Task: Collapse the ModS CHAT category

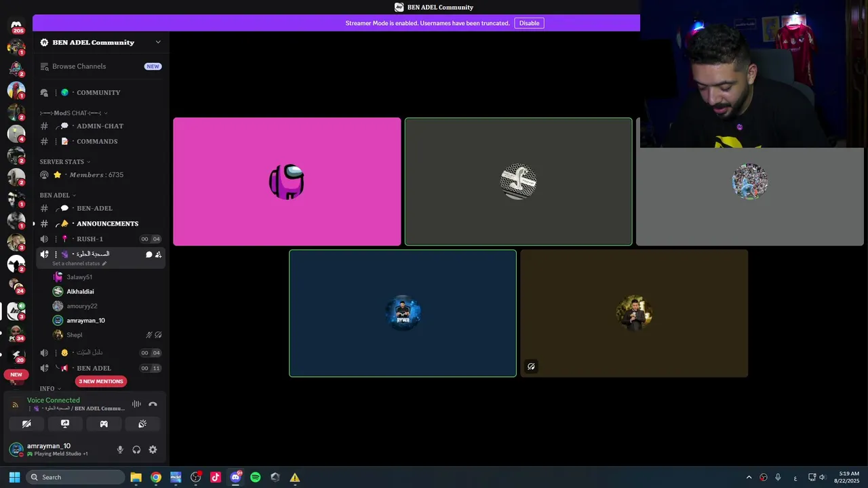Action: click(73, 113)
